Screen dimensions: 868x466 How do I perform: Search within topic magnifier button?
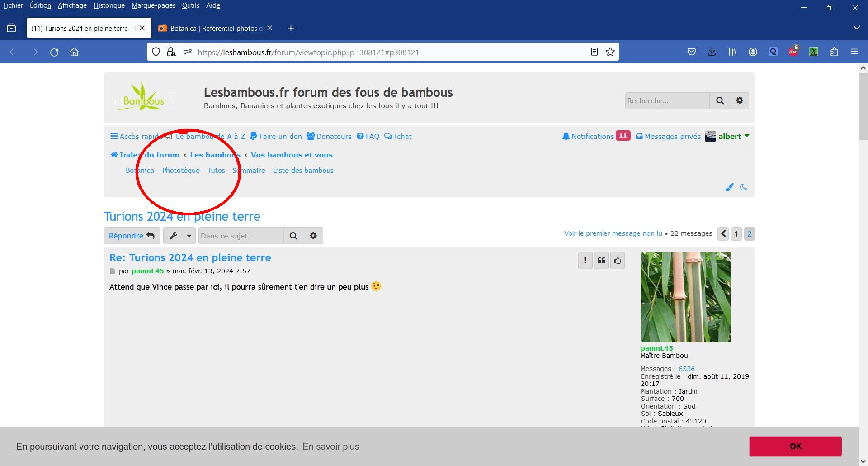[x=293, y=236]
